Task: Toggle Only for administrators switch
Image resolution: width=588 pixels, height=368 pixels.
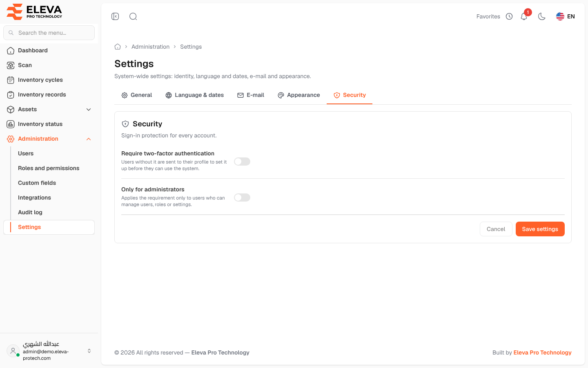Action: [242, 197]
